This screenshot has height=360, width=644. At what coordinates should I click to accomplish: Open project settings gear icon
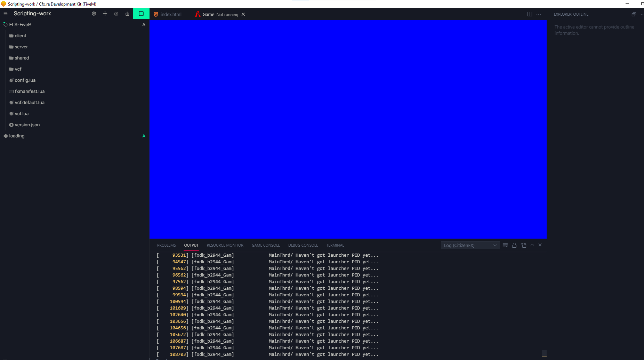[94, 14]
